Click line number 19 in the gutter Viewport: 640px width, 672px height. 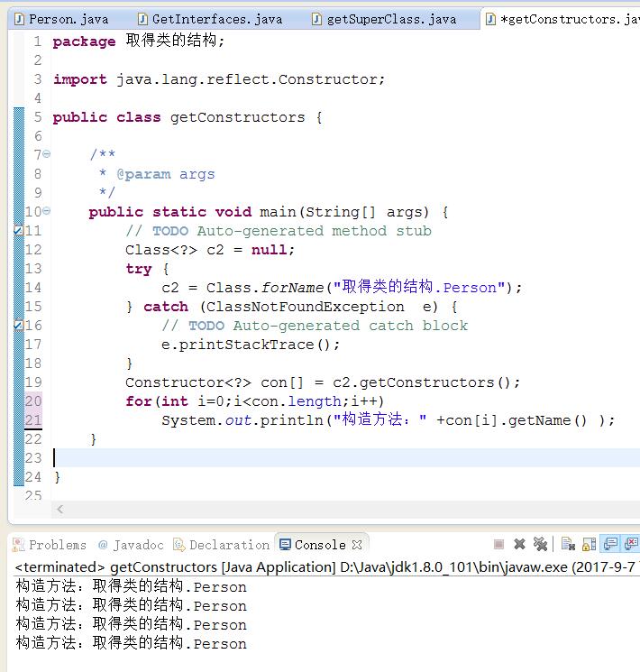pos(33,382)
